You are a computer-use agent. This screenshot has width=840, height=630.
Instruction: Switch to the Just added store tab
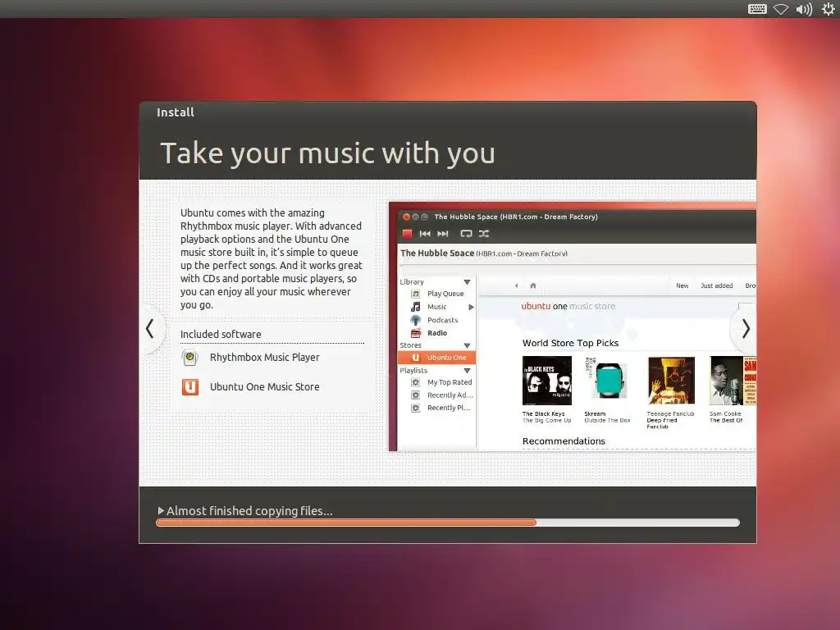point(716,285)
